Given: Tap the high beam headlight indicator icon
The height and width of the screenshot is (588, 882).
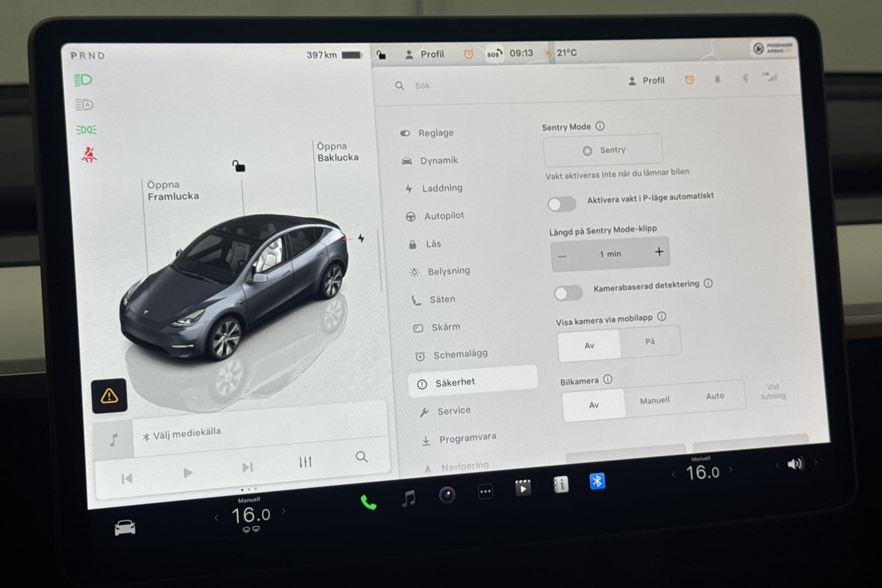Looking at the screenshot, I should click(x=83, y=80).
